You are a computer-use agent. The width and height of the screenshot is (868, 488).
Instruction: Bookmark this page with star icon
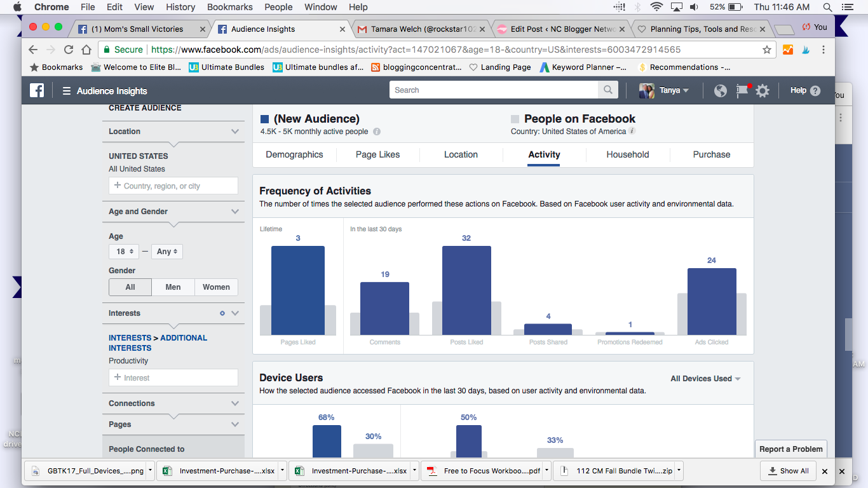pyautogui.click(x=767, y=50)
